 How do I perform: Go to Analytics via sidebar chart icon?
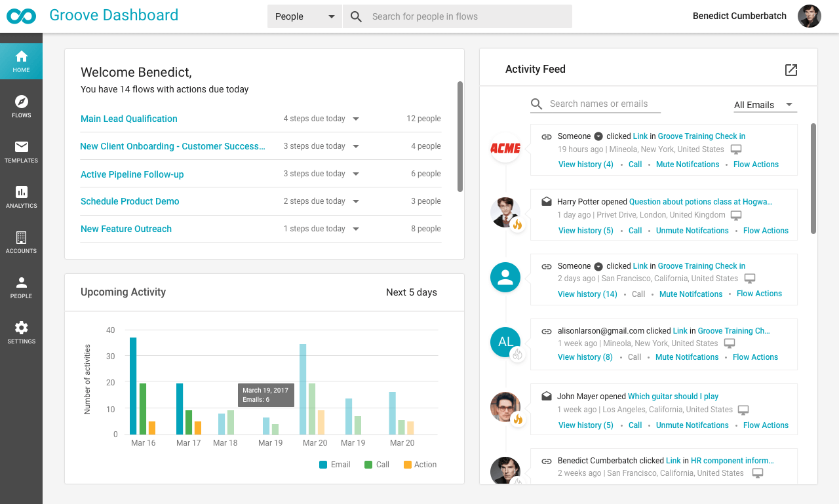click(x=21, y=197)
